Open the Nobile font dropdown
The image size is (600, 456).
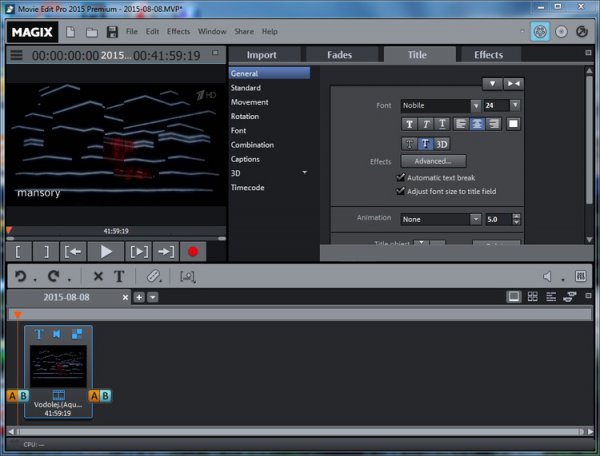click(476, 106)
